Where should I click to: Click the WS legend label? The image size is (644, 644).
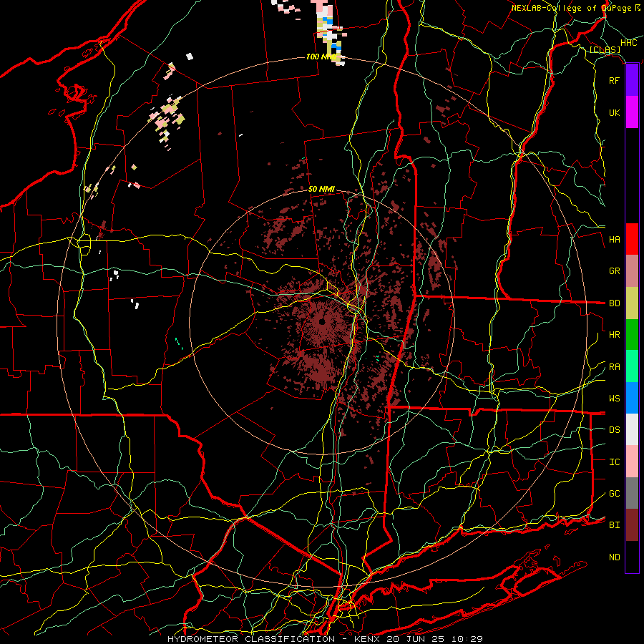tap(614, 399)
